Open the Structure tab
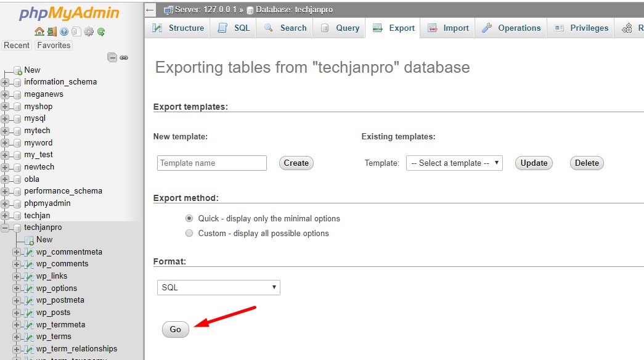Image resolution: width=644 pixels, height=360 pixels. (x=177, y=27)
